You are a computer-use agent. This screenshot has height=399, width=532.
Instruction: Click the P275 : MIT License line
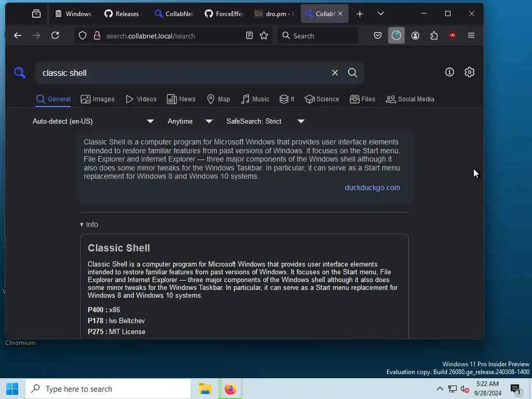[x=116, y=332]
